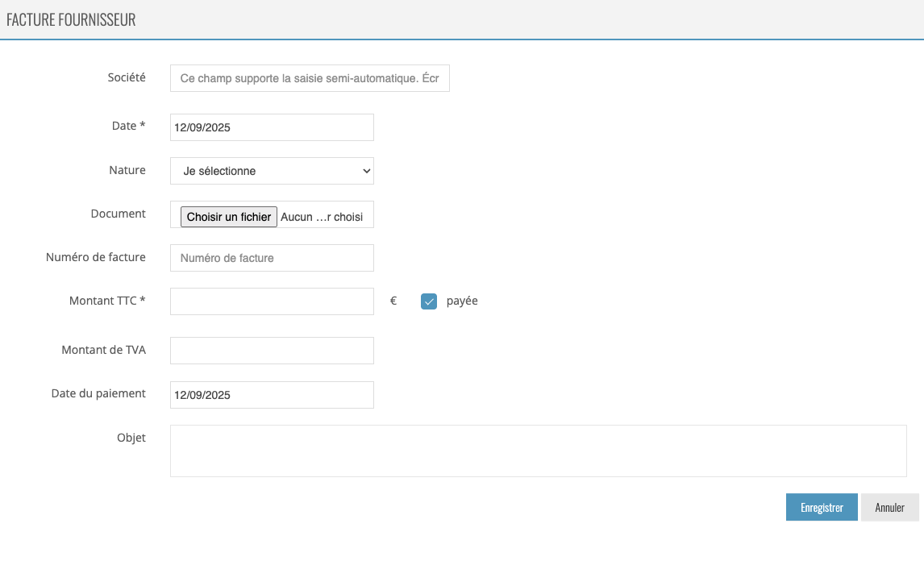
Task: Open the Nature dropdown 'Je sélectionne'
Action: point(272,171)
